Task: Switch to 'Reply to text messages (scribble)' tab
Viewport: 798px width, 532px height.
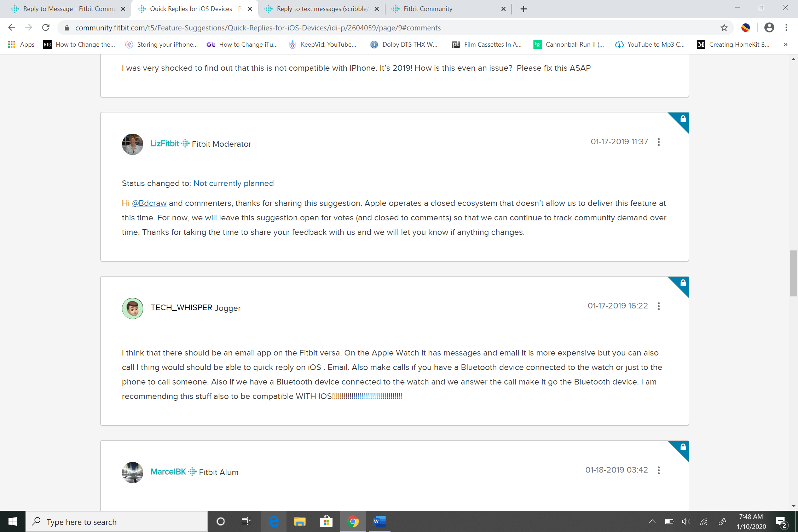Action: click(321, 9)
